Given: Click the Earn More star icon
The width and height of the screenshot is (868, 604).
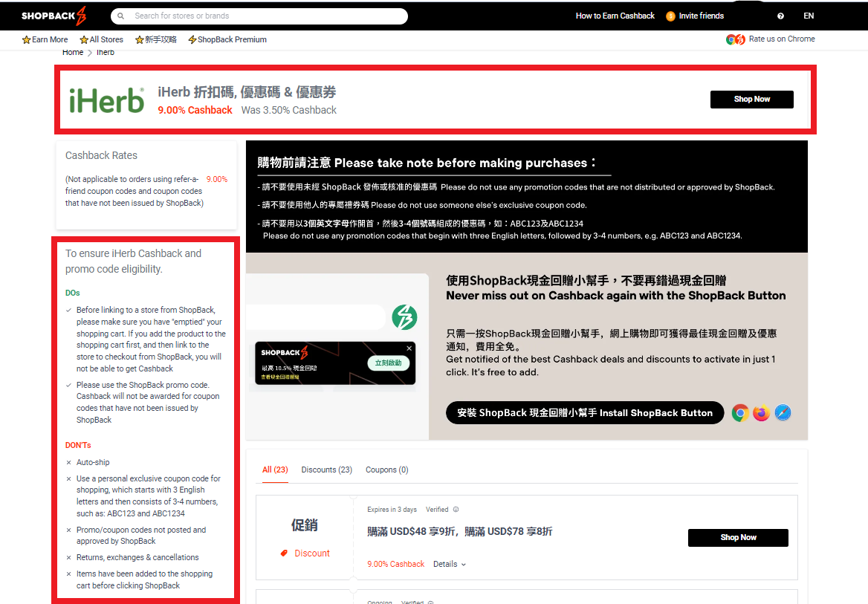Looking at the screenshot, I should (26, 40).
